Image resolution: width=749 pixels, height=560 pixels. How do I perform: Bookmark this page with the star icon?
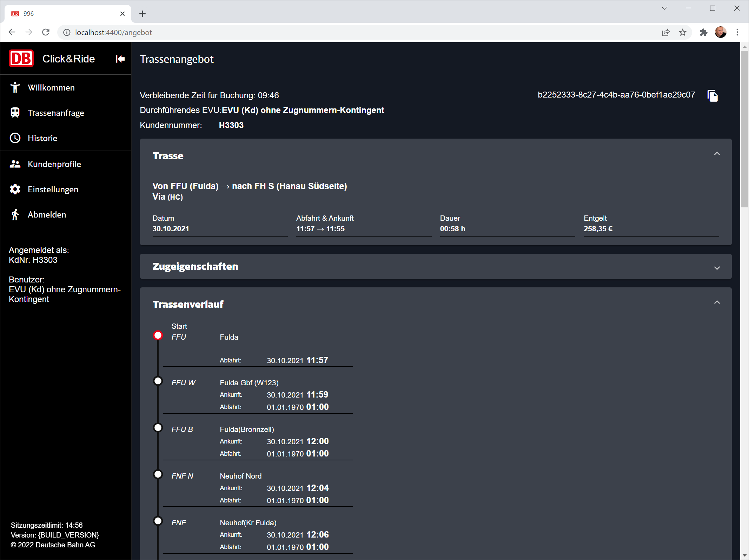(682, 32)
